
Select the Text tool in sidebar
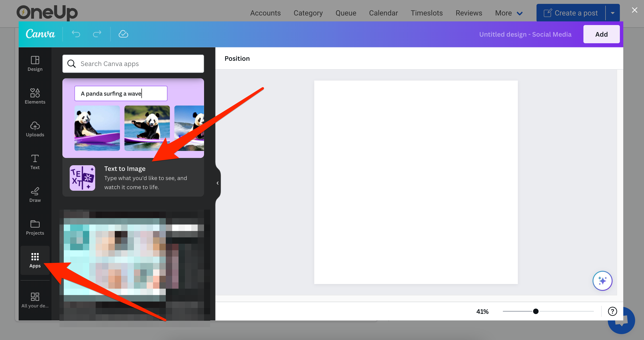pyautogui.click(x=35, y=162)
